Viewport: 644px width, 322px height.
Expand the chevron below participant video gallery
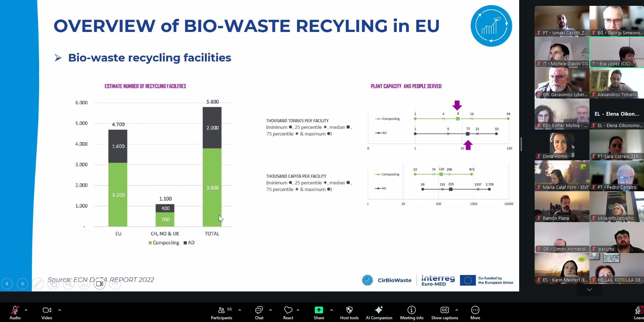pos(589,290)
